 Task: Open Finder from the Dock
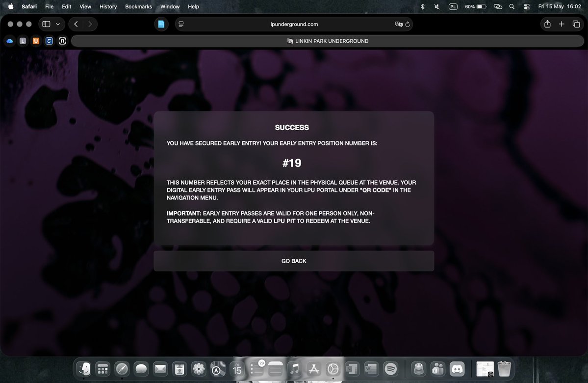pyautogui.click(x=84, y=369)
